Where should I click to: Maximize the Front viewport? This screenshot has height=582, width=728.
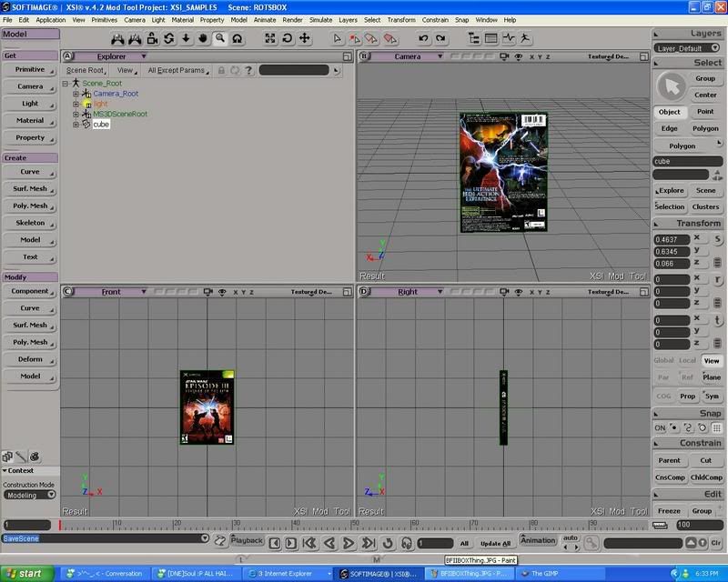[x=347, y=292]
